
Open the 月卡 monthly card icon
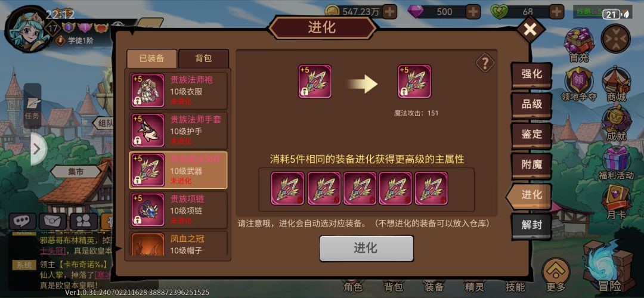click(617, 202)
